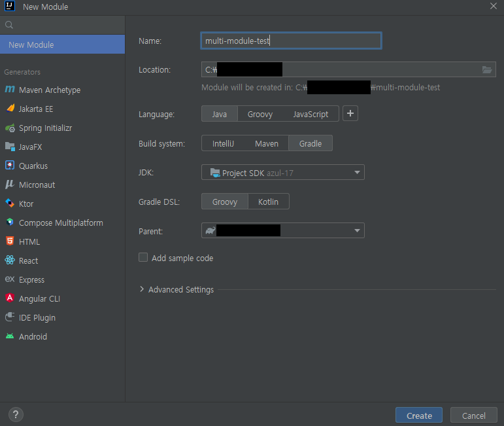
Task: Close the New Module dialog
Action: pyautogui.click(x=494, y=6)
